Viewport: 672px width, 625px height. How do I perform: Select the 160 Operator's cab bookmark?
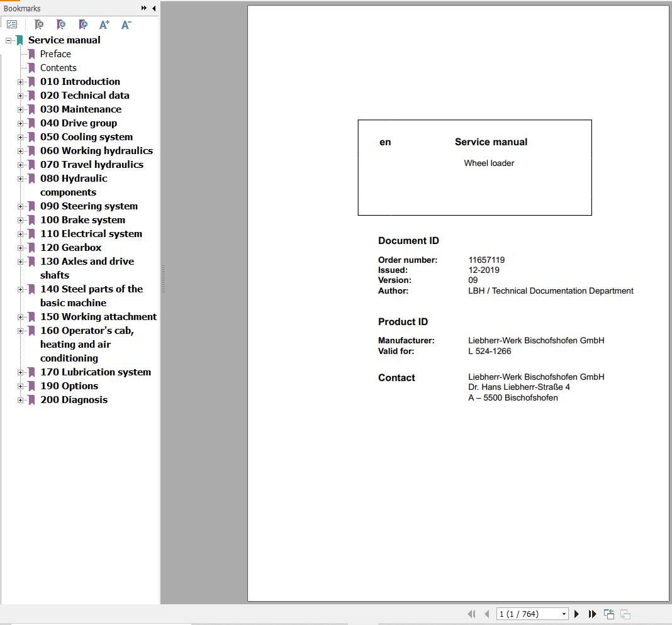pos(87,345)
